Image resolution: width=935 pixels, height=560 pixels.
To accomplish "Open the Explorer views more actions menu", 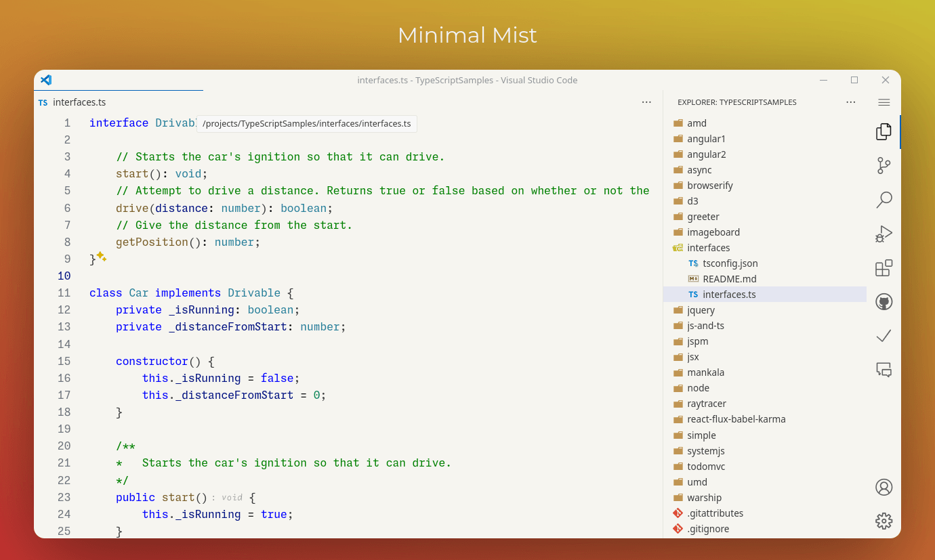I will coord(850,102).
